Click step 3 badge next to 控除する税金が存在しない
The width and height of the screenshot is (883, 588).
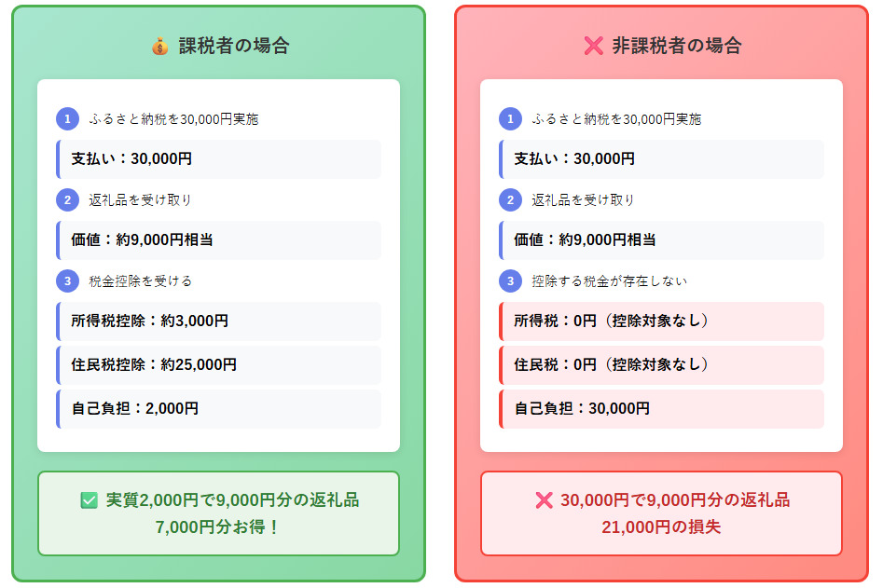(x=510, y=280)
